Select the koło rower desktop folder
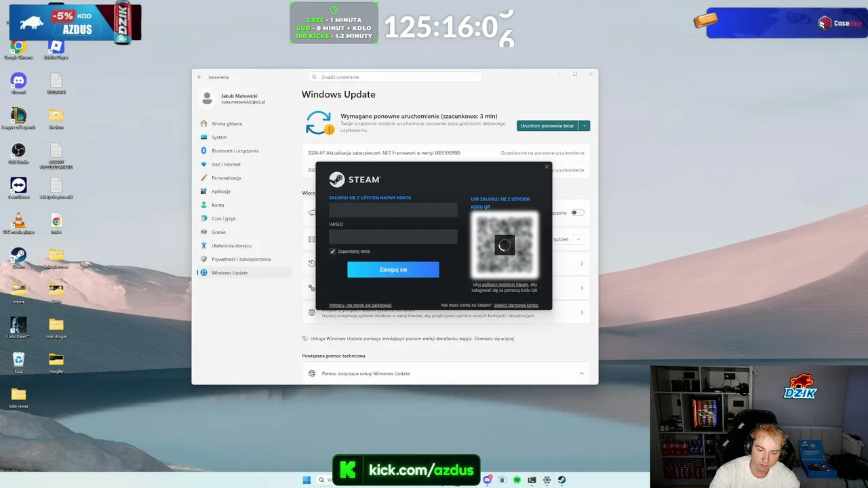The image size is (868, 488). pyautogui.click(x=18, y=397)
